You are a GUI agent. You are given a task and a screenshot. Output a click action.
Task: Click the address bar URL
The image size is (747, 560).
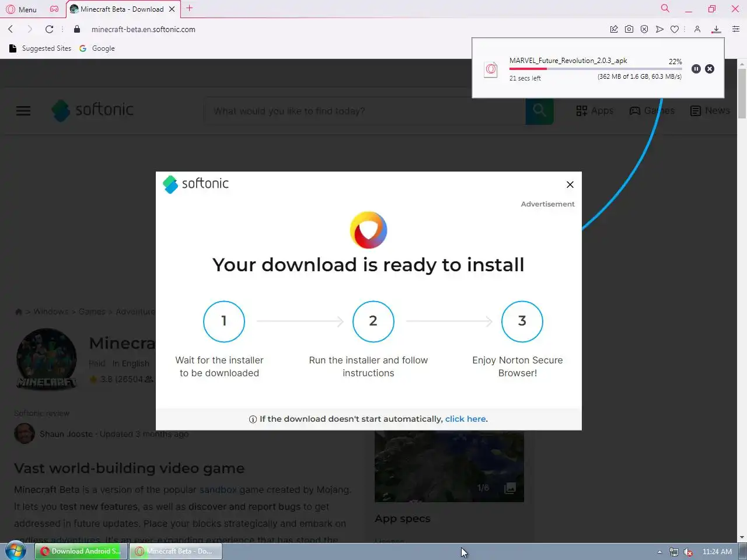click(143, 29)
